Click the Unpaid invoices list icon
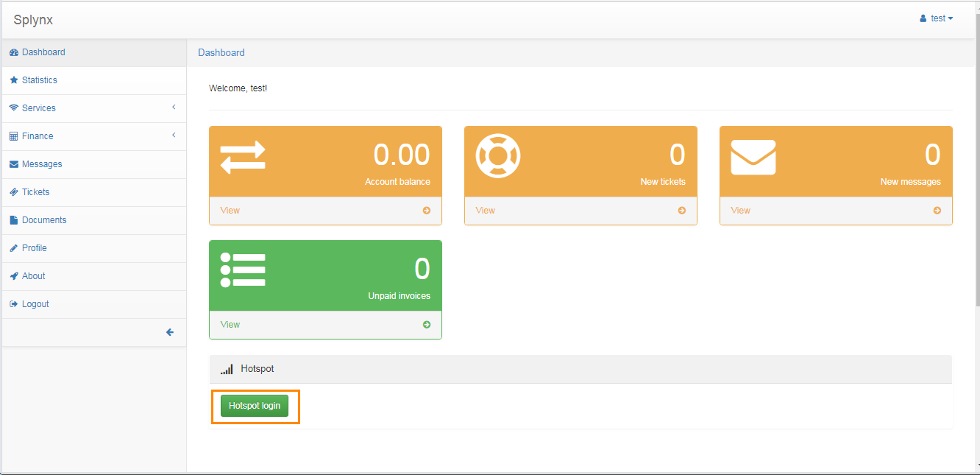This screenshot has height=475, width=980. 243,270
